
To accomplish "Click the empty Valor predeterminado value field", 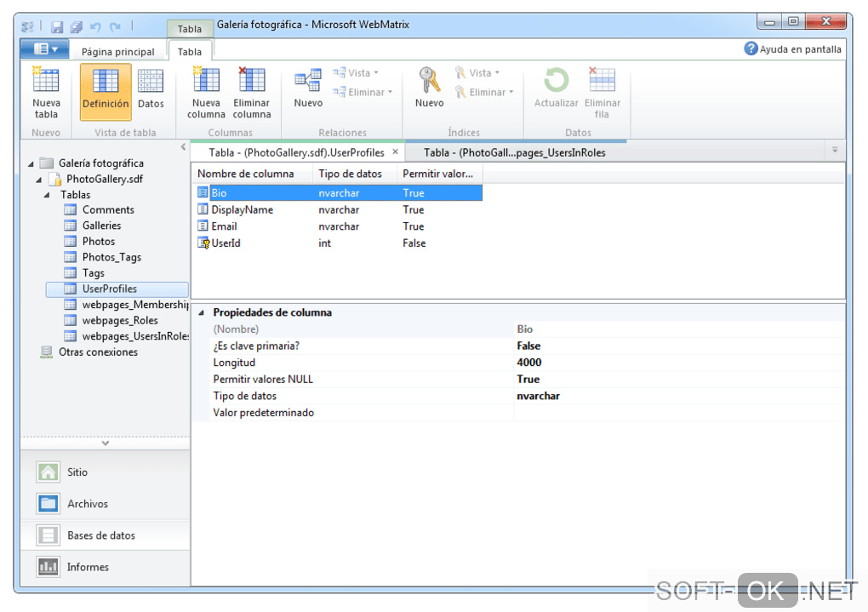I will pos(679,413).
